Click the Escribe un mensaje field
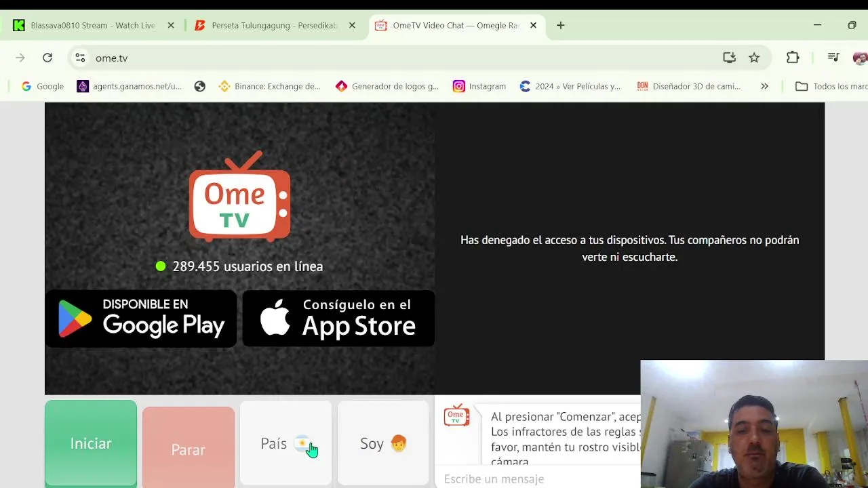868x488 pixels. [x=539, y=479]
